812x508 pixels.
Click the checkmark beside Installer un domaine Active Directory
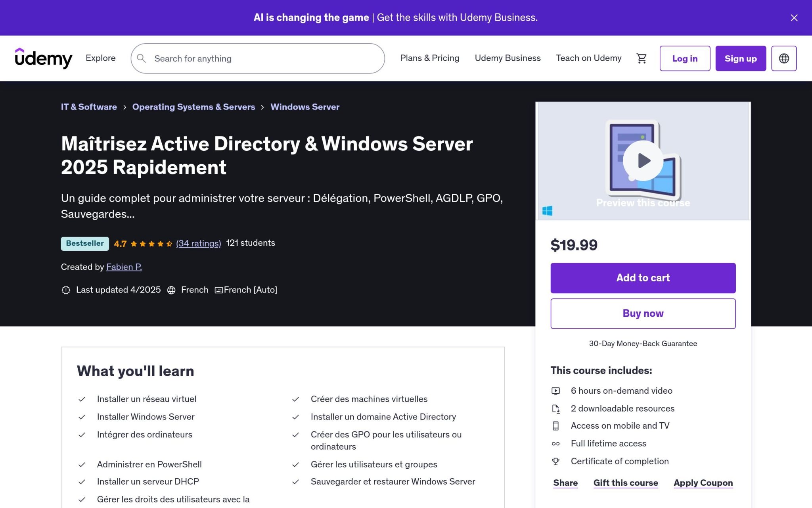[x=295, y=417]
